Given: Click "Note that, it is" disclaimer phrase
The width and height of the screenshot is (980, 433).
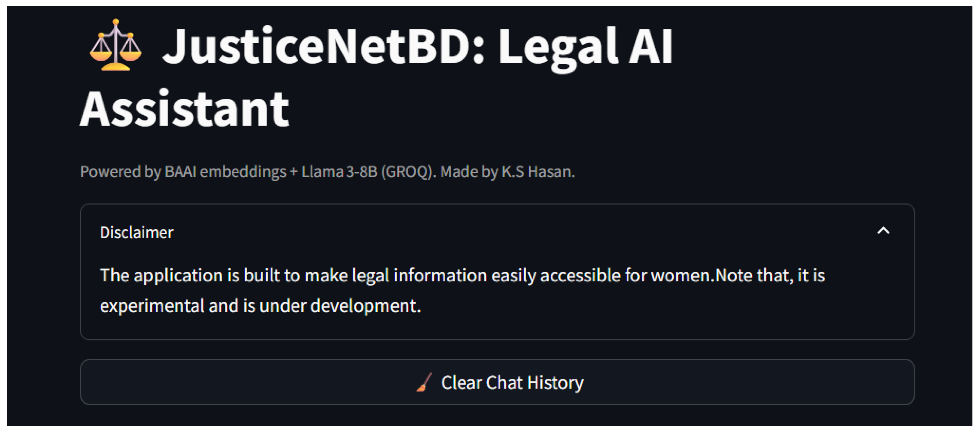Looking at the screenshot, I should 770,276.
